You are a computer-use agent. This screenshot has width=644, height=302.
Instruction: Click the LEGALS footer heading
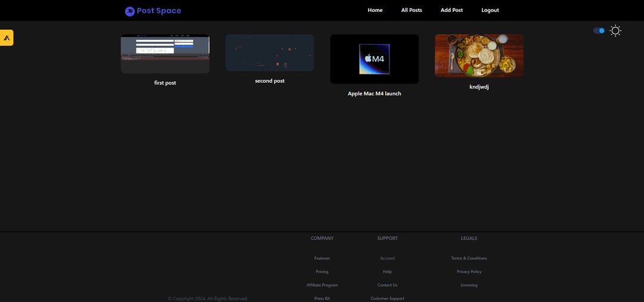[x=469, y=238]
